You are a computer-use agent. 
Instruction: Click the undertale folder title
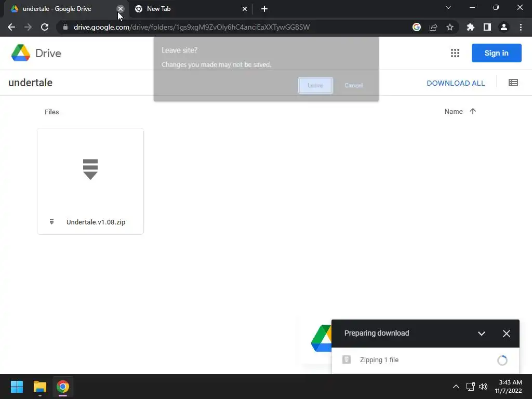pyautogui.click(x=31, y=83)
